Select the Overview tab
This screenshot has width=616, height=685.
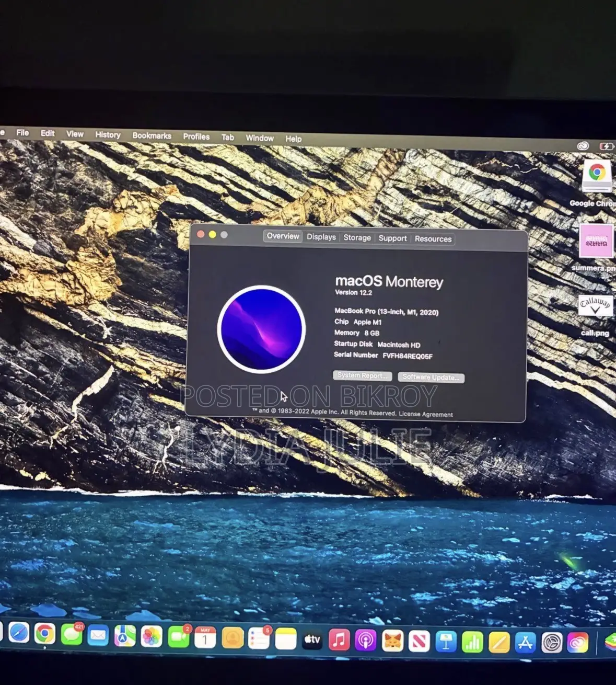[x=283, y=236]
